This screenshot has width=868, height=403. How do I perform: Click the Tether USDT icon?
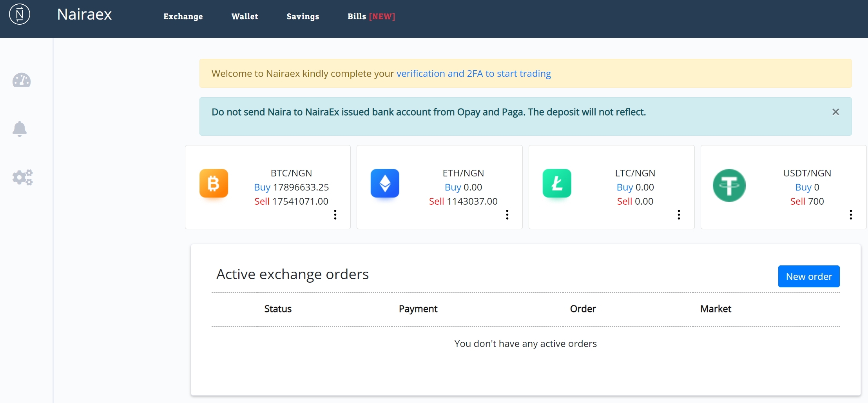729,185
